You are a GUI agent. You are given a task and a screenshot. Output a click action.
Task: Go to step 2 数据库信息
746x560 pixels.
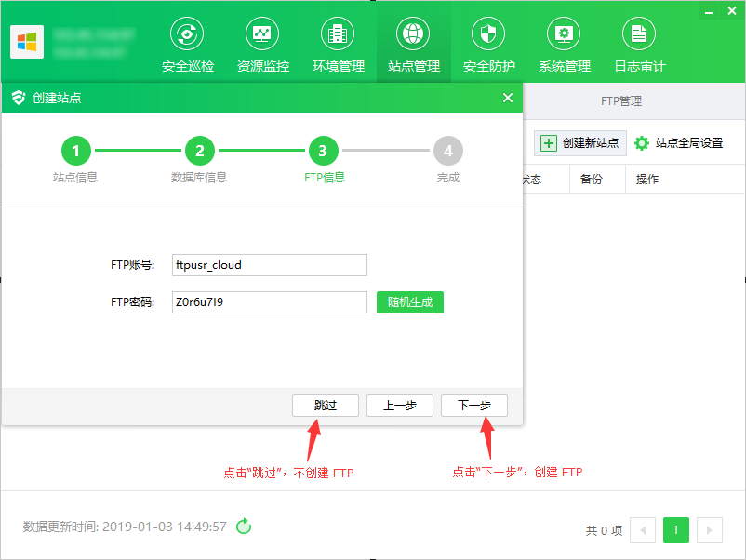(x=200, y=151)
